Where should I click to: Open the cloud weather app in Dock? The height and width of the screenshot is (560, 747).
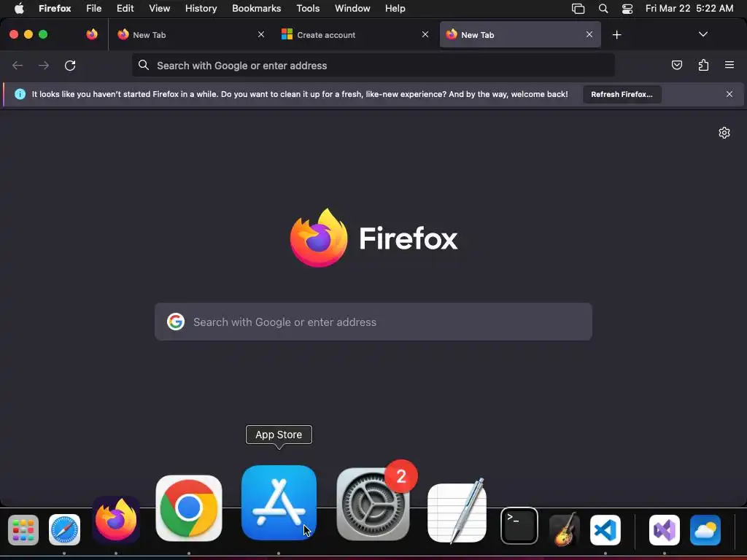pyautogui.click(x=705, y=529)
